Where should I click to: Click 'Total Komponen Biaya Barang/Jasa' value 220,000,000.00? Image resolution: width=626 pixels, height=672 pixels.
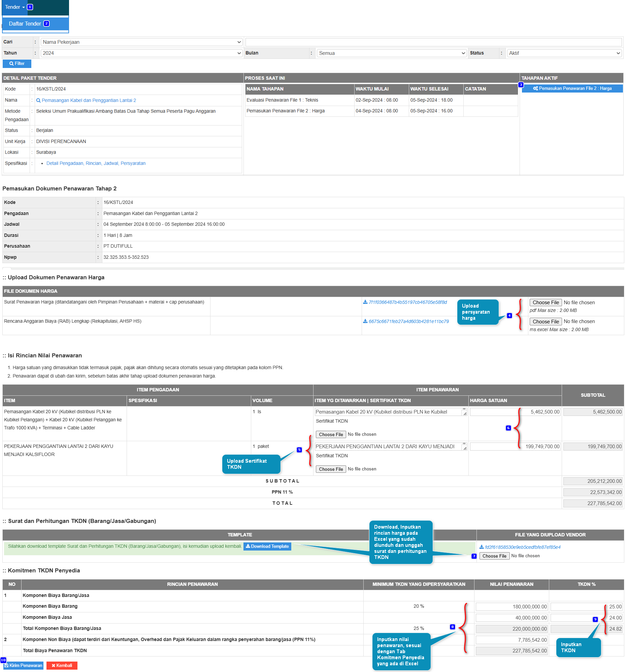click(x=512, y=629)
